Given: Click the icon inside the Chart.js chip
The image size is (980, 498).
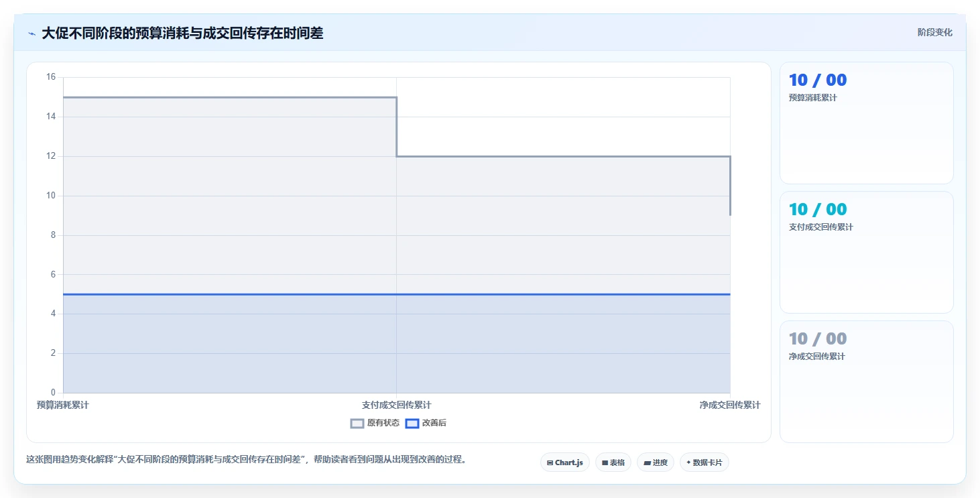Looking at the screenshot, I should [550, 463].
